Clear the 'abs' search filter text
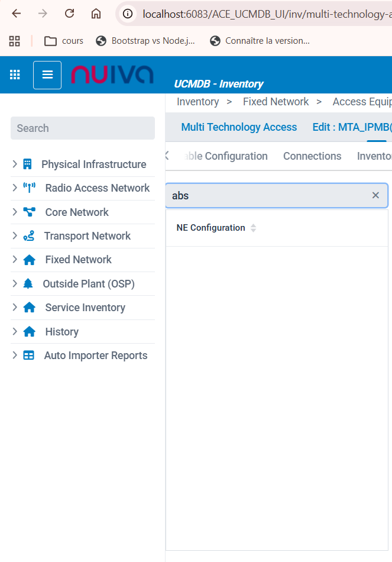The width and height of the screenshot is (392, 562). [x=375, y=195]
